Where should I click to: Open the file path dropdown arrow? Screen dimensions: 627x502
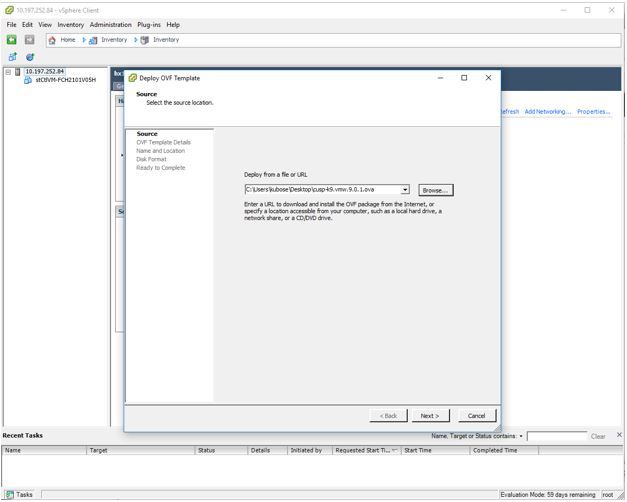(x=405, y=190)
